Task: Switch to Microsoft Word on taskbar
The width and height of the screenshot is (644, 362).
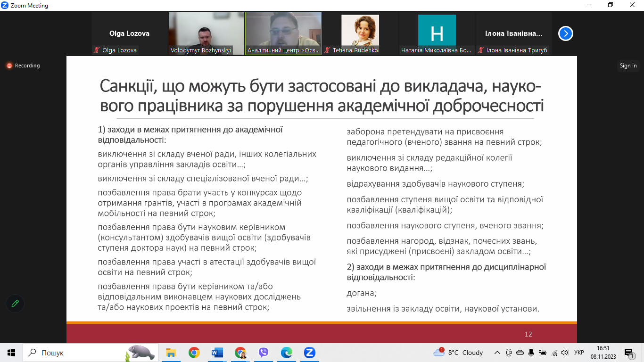Action: 217,353
